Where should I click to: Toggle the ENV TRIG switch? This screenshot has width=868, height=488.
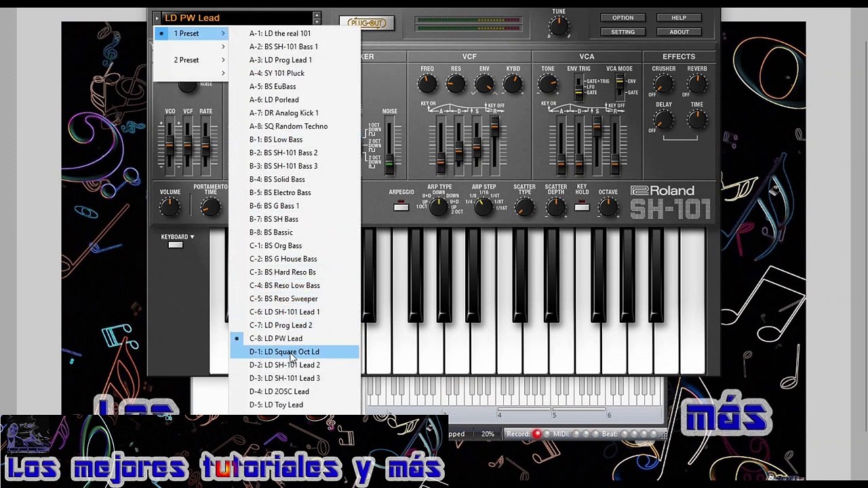tap(578, 87)
